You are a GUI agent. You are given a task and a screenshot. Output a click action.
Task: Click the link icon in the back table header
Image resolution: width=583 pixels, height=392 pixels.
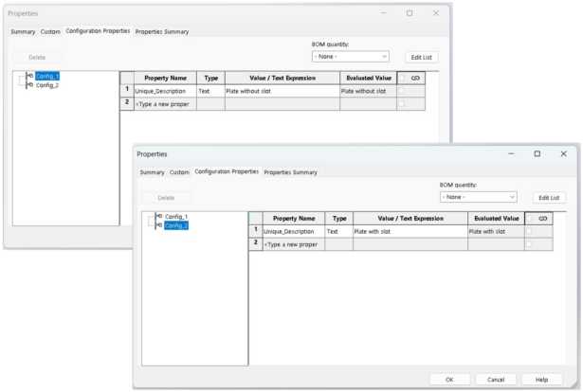pyautogui.click(x=415, y=77)
